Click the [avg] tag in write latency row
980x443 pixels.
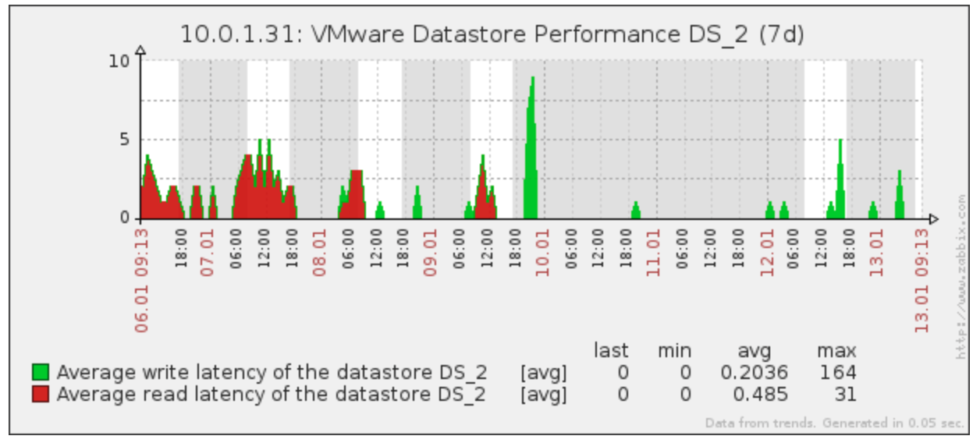(544, 373)
